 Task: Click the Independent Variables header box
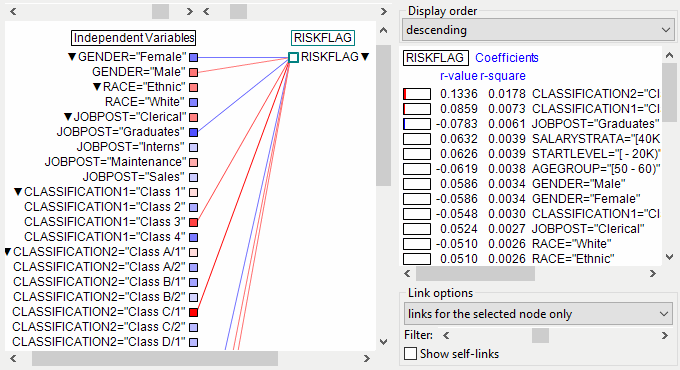pyautogui.click(x=134, y=38)
